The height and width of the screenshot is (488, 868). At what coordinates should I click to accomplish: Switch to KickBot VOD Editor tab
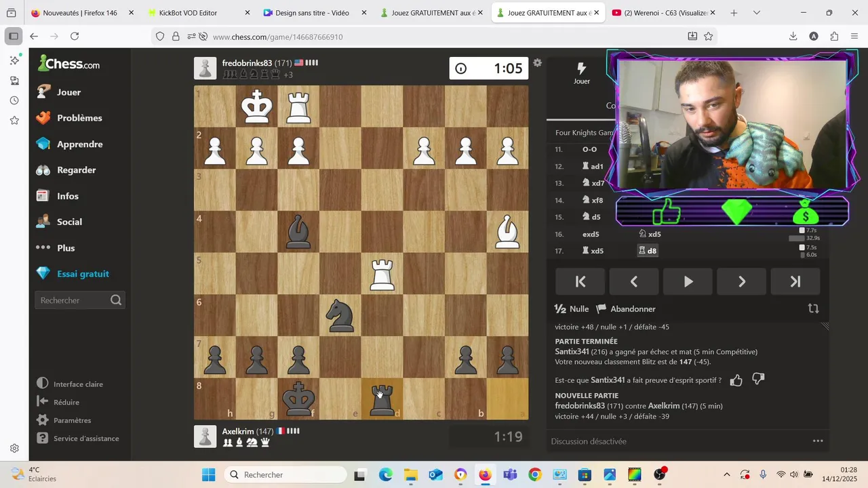tap(198, 13)
